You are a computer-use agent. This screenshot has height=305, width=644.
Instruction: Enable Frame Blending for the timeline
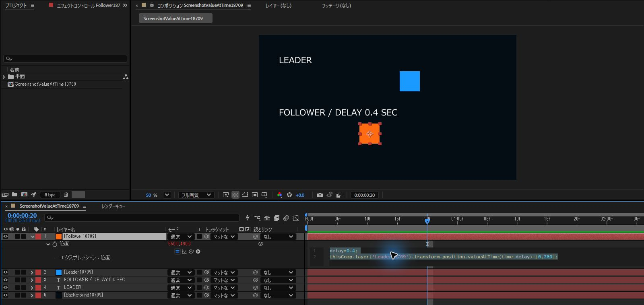[277, 218]
